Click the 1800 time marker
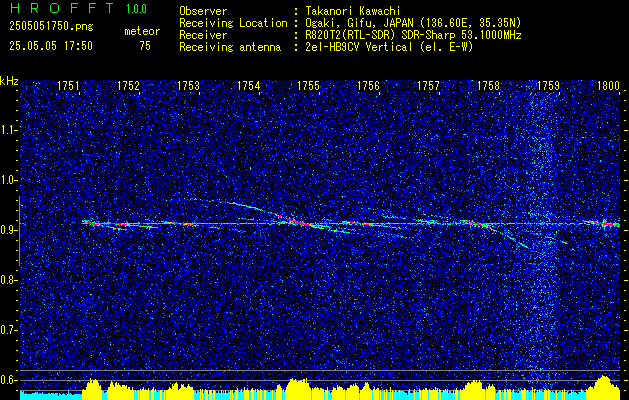This screenshot has width=629, height=400. [609, 85]
